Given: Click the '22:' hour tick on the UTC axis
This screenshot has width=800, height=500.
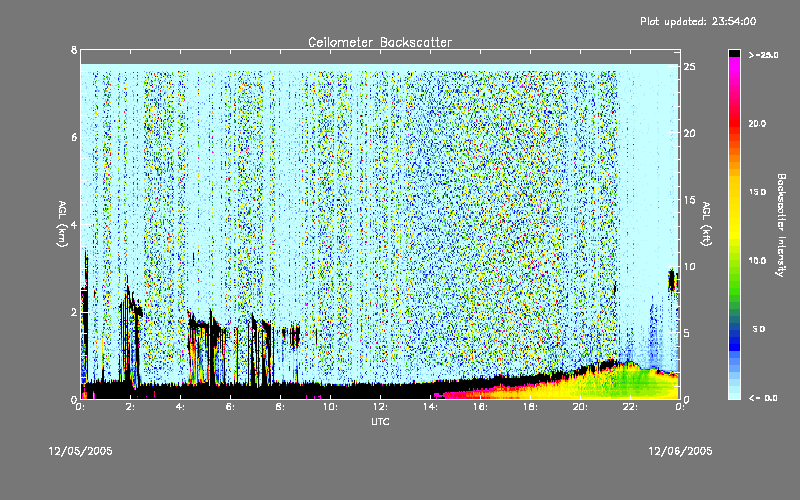Looking at the screenshot, I should coord(630,407).
